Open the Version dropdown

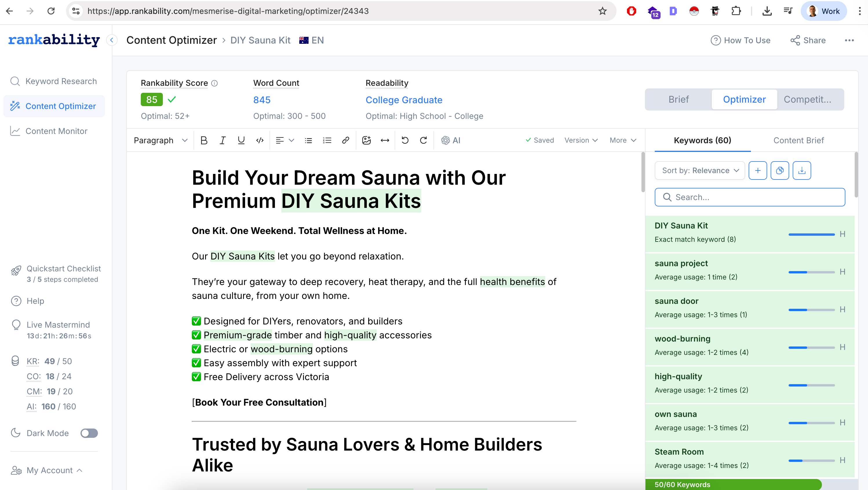581,140
